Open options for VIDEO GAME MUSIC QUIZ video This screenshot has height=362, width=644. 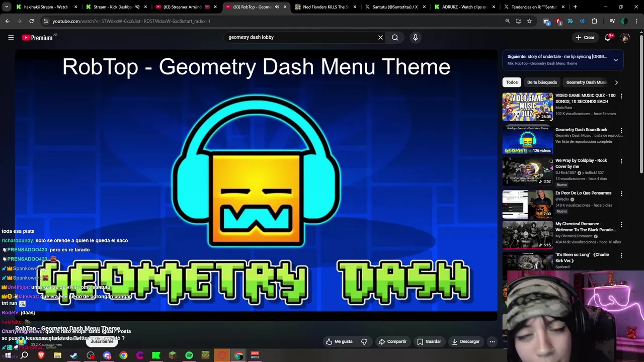[x=621, y=96]
